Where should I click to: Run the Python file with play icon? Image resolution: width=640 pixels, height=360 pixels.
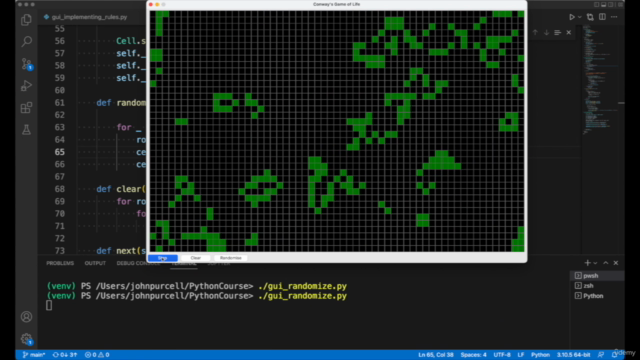(572, 17)
